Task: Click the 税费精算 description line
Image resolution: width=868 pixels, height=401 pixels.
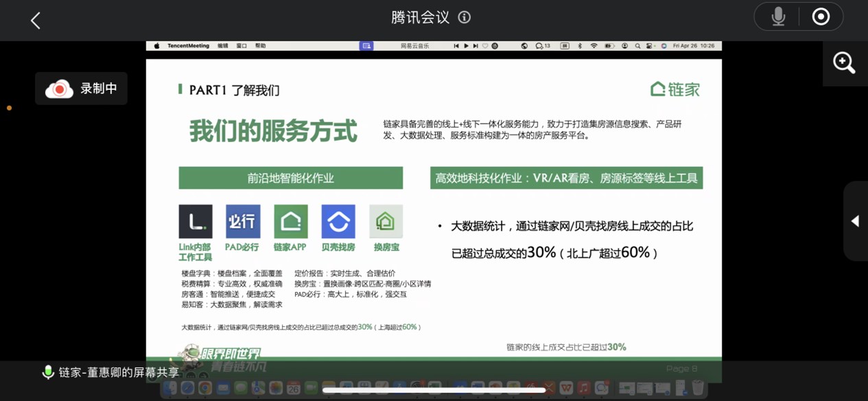Action: click(232, 284)
